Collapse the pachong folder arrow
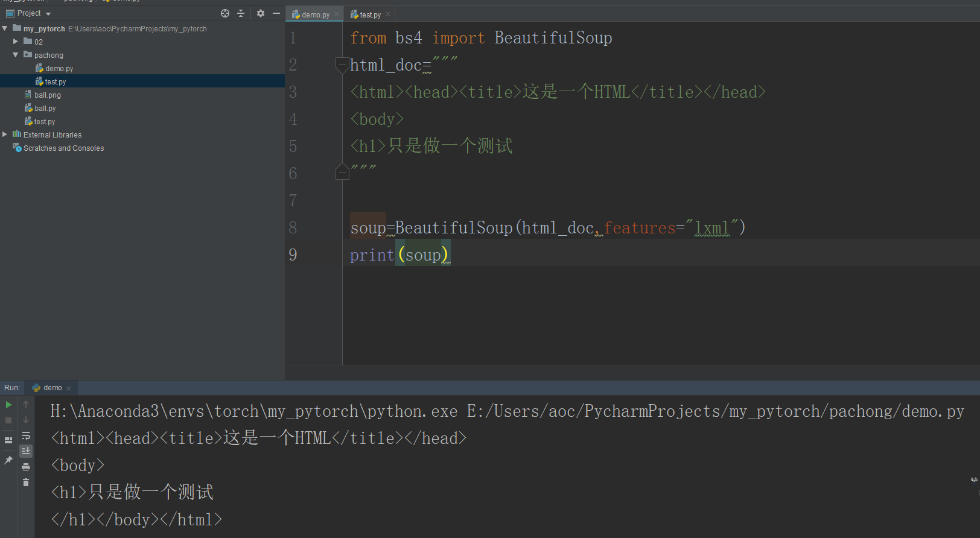The image size is (980, 538). point(16,55)
